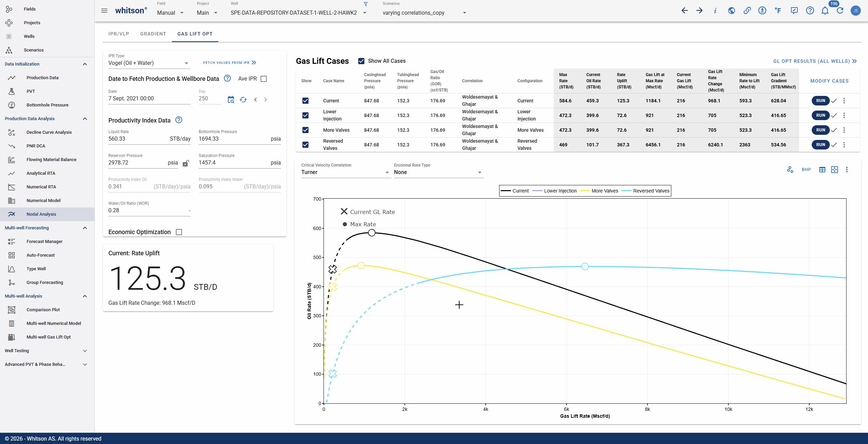Open the IPR Type dropdown
The image size is (868, 444).
pos(149,63)
